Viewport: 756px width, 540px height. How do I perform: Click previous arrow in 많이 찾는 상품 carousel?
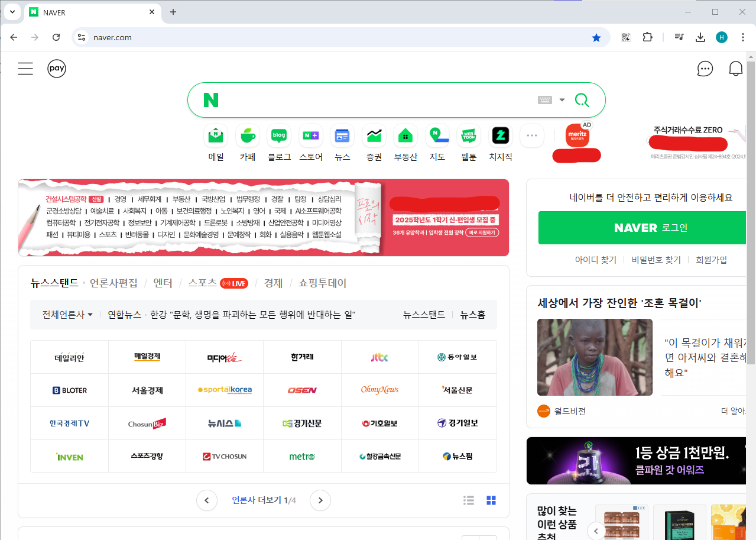[595, 531]
